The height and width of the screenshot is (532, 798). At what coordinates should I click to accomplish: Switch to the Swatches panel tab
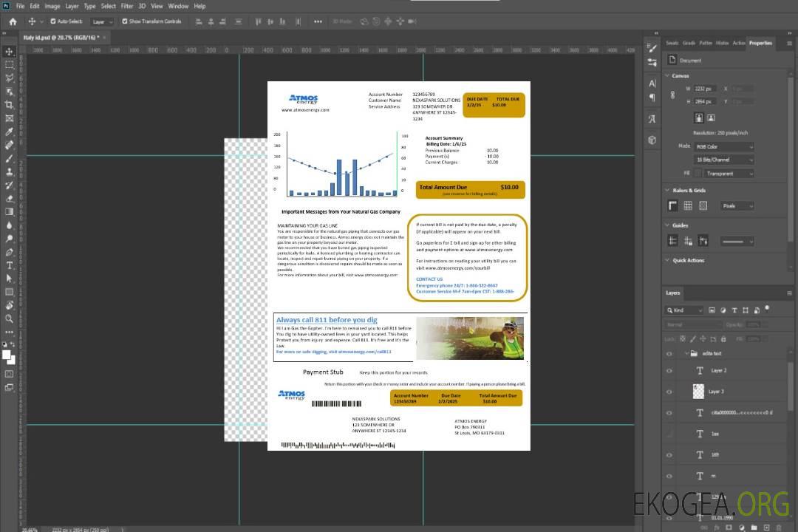point(672,44)
